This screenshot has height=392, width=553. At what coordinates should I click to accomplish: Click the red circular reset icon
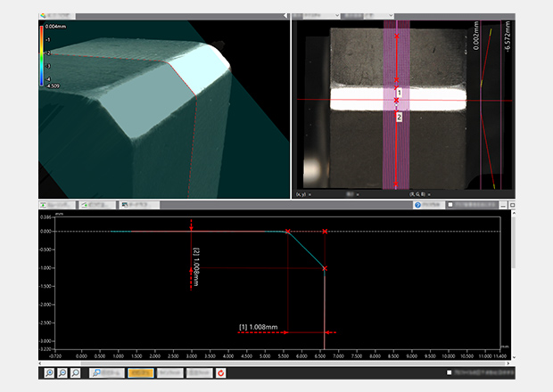pyautogui.click(x=220, y=372)
